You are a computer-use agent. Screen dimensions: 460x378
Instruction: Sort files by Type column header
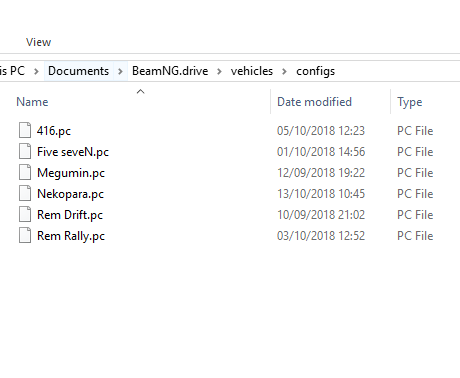410,102
